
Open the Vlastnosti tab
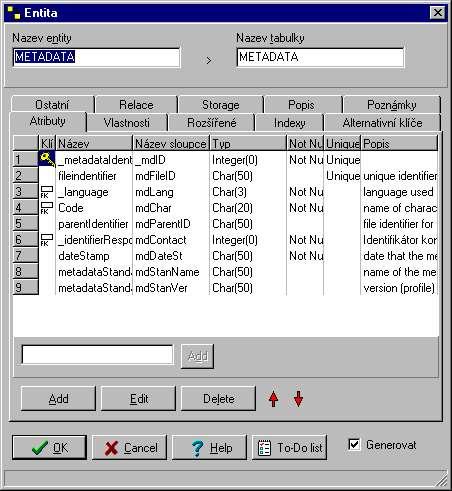[x=127, y=123]
